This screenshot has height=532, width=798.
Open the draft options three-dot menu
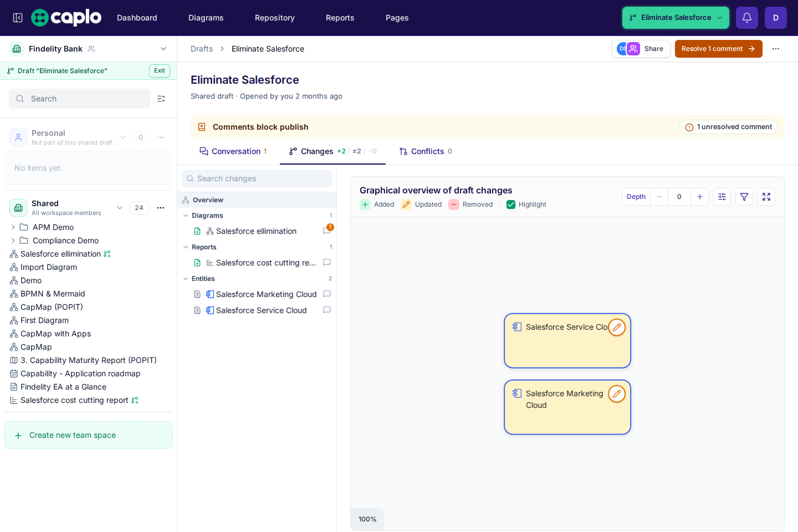(x=776, y=49)
